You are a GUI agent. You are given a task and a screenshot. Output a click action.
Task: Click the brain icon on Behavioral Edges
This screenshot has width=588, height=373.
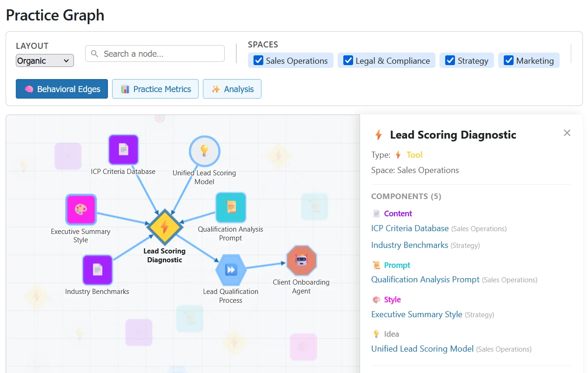point(29,89)
